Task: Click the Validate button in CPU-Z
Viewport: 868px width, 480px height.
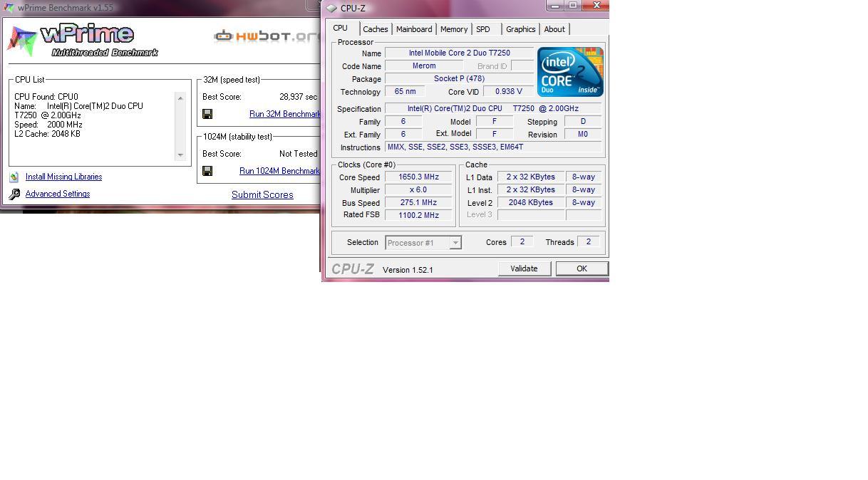Action: [x=524, y=268]
